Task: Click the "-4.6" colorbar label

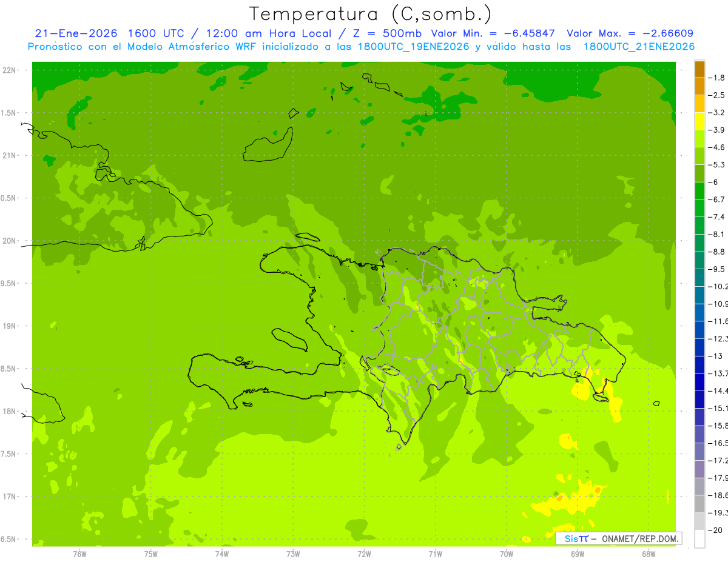Action: pyautogui.click(x=716, y=147)
